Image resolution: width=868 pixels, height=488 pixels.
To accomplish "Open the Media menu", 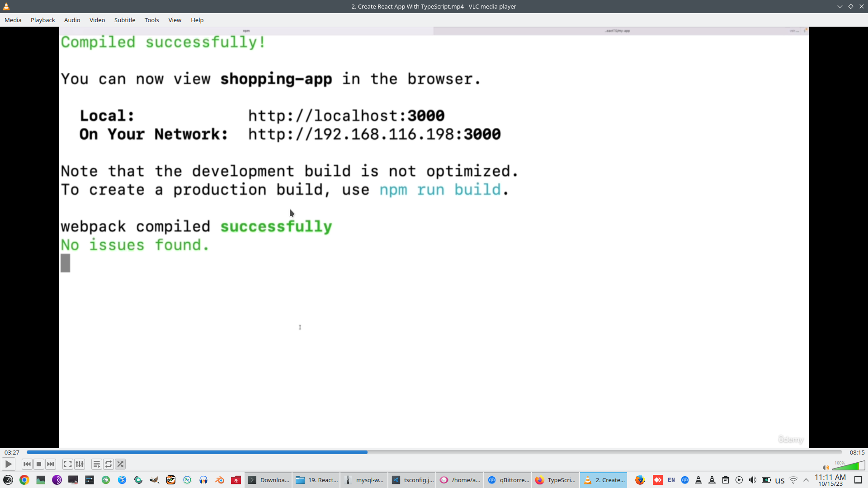I will pos(13,20).
